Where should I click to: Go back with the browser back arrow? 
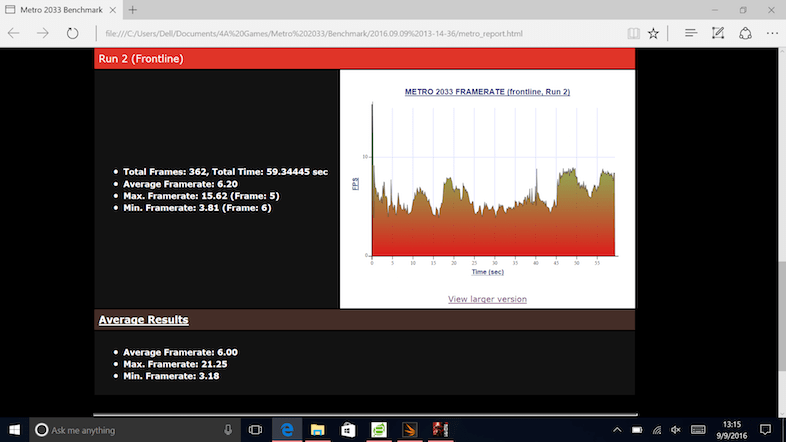click(14, 34)
